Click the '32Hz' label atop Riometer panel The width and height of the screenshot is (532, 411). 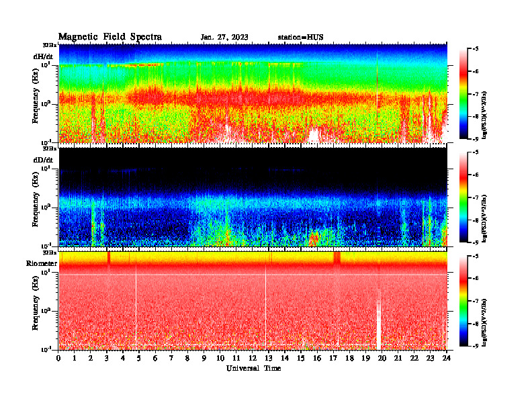tap(50, 253)
